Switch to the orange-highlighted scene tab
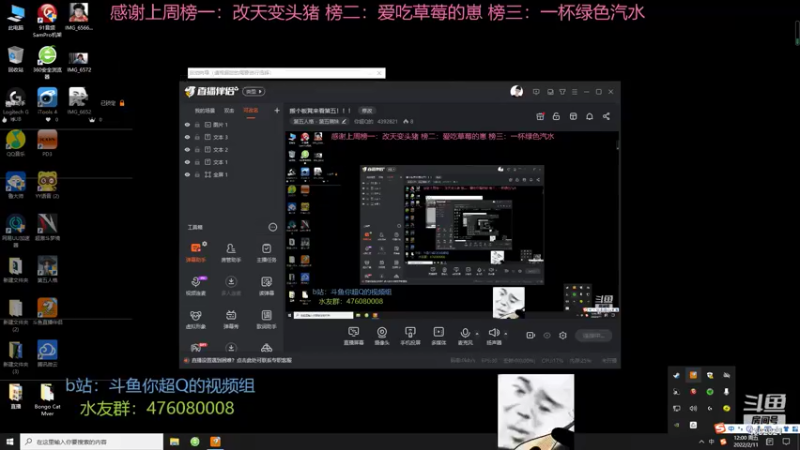This screenshot has width=800, height=450. [251, 111]
